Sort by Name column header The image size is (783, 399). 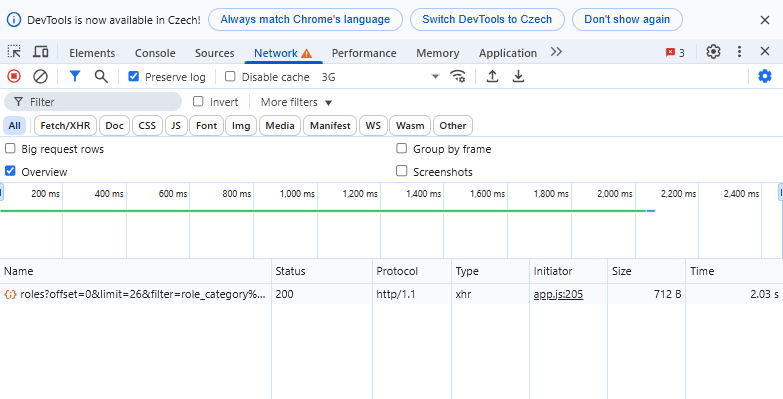135,271
